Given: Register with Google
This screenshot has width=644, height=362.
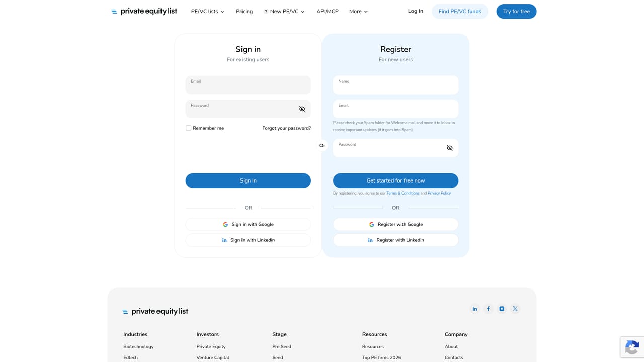Looking at the screenshot, I should (395, 224).
